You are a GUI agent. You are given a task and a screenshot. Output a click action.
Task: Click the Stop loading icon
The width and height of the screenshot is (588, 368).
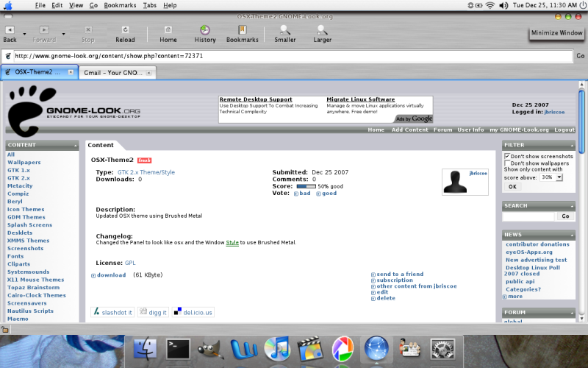[x=87, y=30]
